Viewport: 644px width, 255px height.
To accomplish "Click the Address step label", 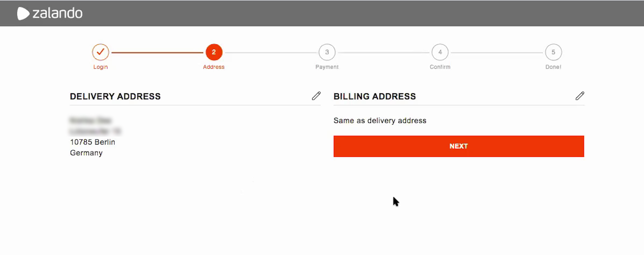I will pyautogui.click(x=214, y=67).
